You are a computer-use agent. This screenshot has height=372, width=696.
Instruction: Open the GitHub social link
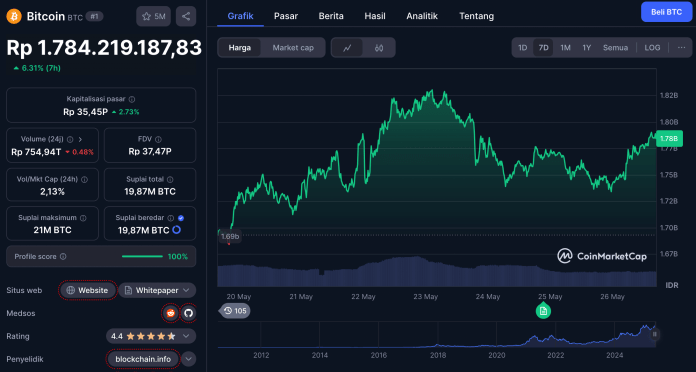[x=188, y=313]
